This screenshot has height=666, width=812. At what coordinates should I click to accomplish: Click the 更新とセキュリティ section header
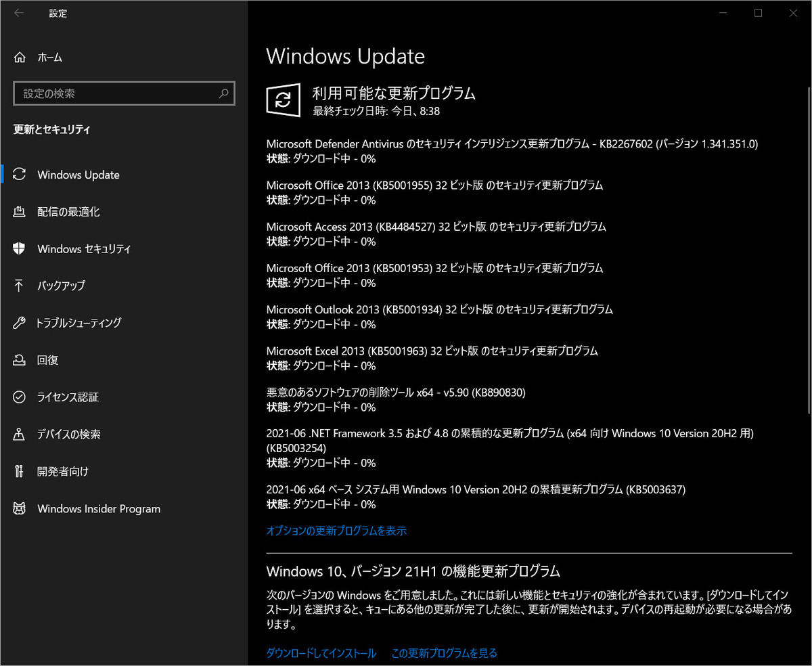52,129
